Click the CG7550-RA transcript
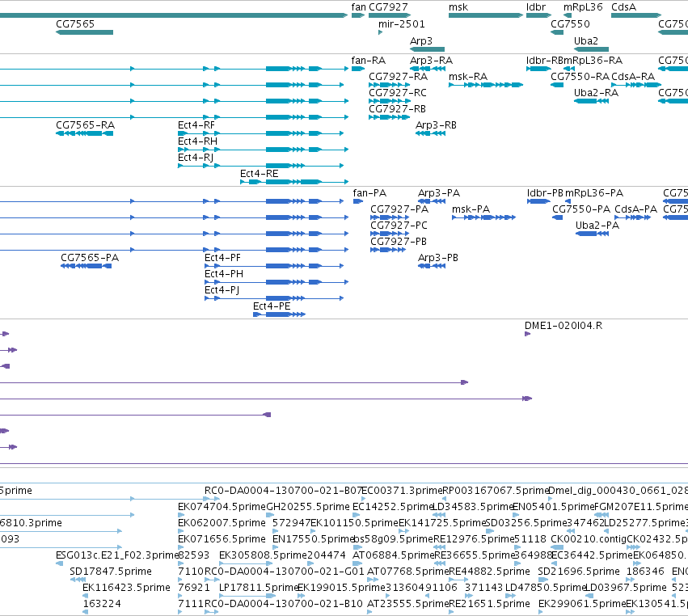This screenshot has height=616, width=688. [x=557, y=85]
